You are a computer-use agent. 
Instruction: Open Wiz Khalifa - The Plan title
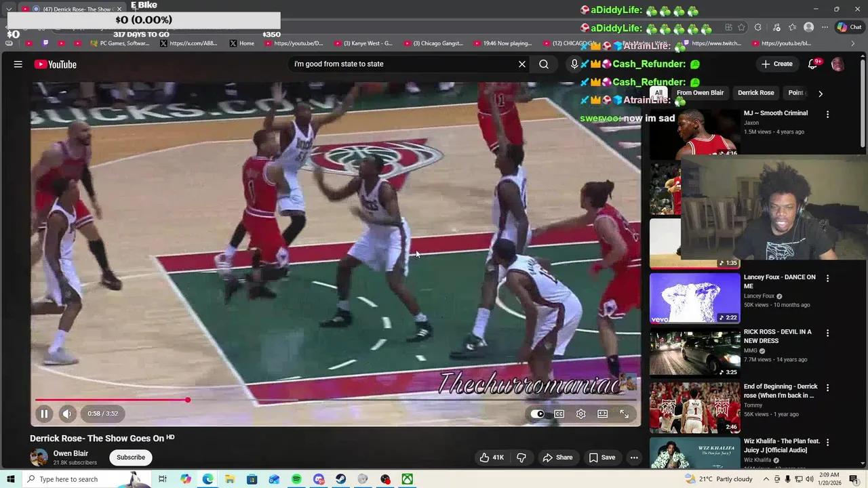point(781,445)
